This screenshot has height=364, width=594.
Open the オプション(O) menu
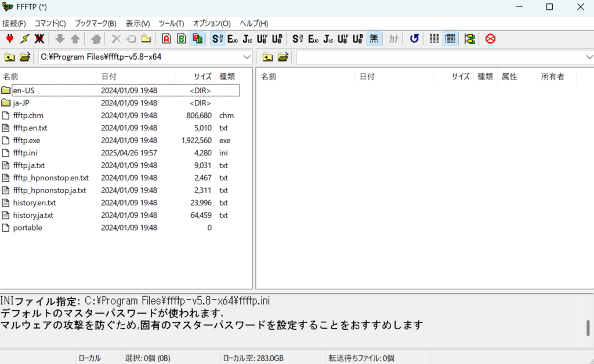point(211,24)
